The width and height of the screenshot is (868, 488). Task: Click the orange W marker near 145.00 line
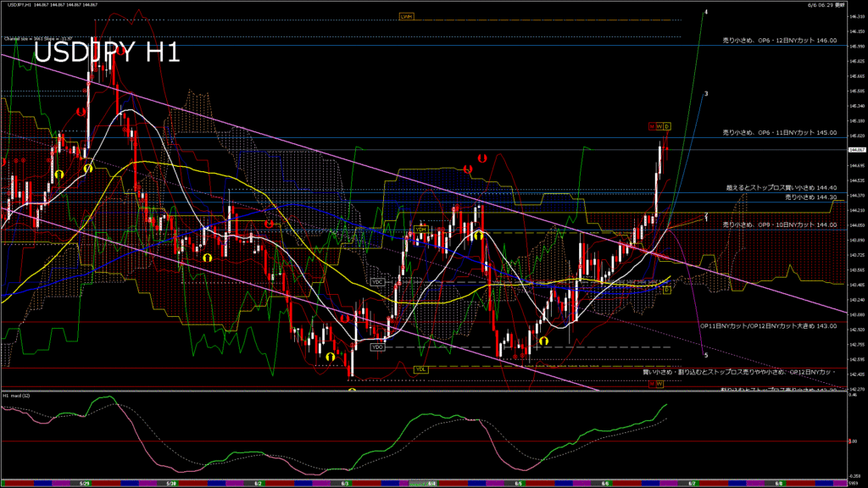click(659, 127)
